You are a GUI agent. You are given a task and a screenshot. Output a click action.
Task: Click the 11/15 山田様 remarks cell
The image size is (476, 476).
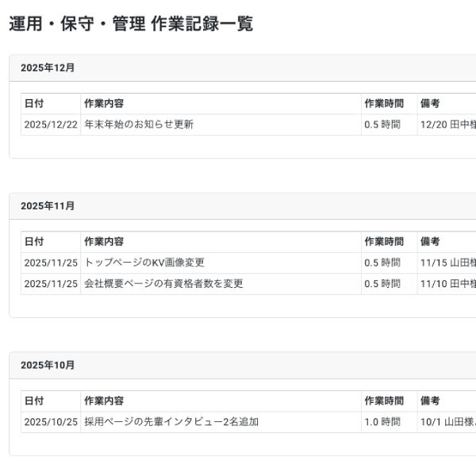447,263
